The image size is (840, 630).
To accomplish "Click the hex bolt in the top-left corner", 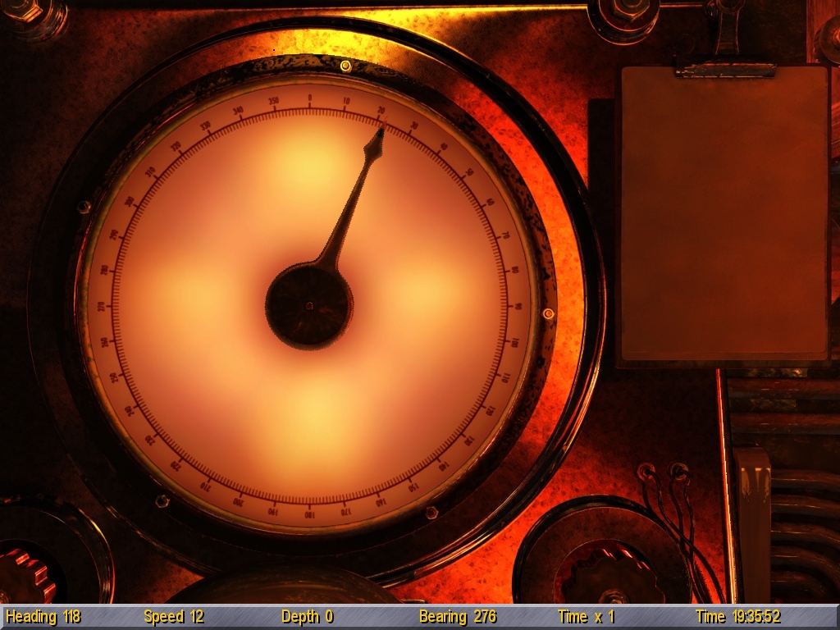I will (x=25, y=11).
